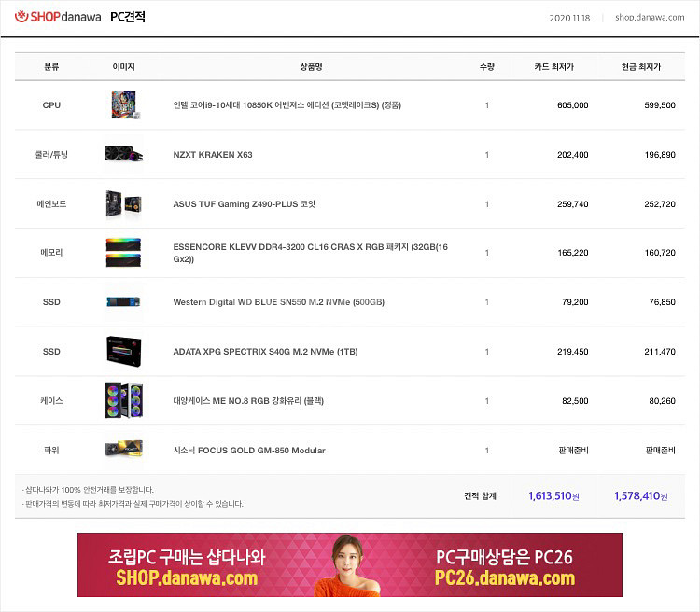Click the SHOPdanawa logo
The width and height of the screenshot is (700, 612).
(58, 17)
